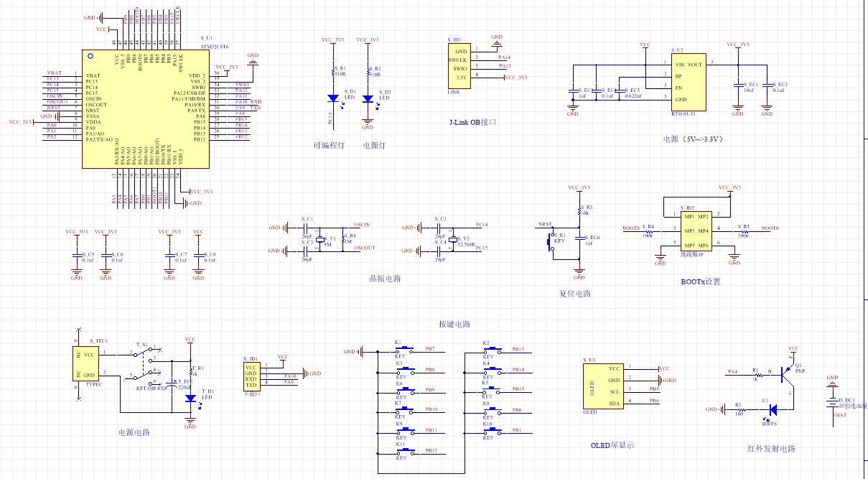Click the S_R4 100k resistor
Viewport: 868px width, 479px height.
[x=649, y=231]
